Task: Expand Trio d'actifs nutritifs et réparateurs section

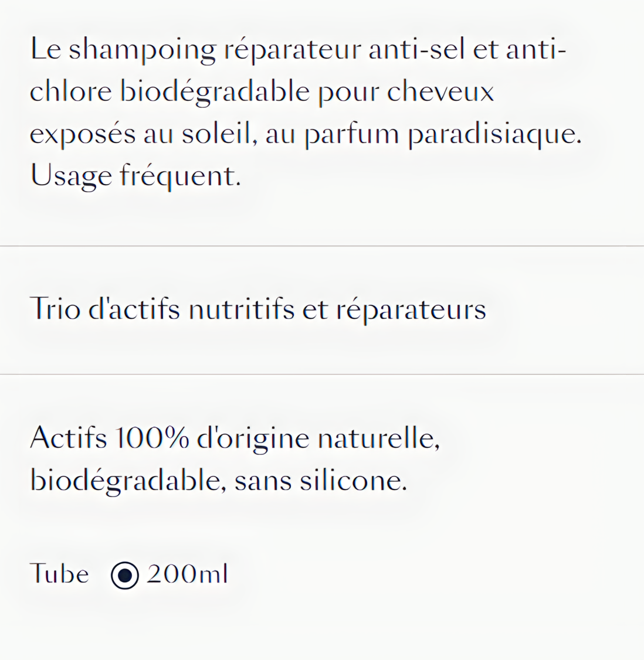Action: click(322, 310)
